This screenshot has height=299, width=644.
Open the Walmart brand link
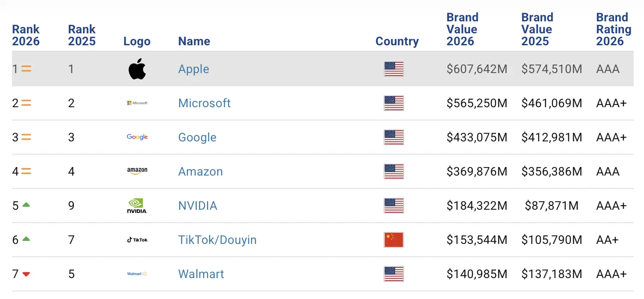201,274
